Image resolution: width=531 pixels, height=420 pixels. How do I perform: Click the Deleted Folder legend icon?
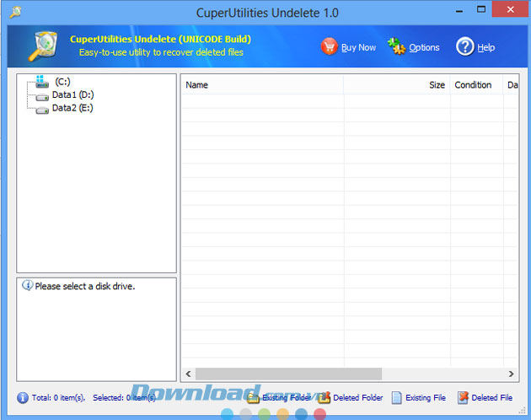point(324,397)
